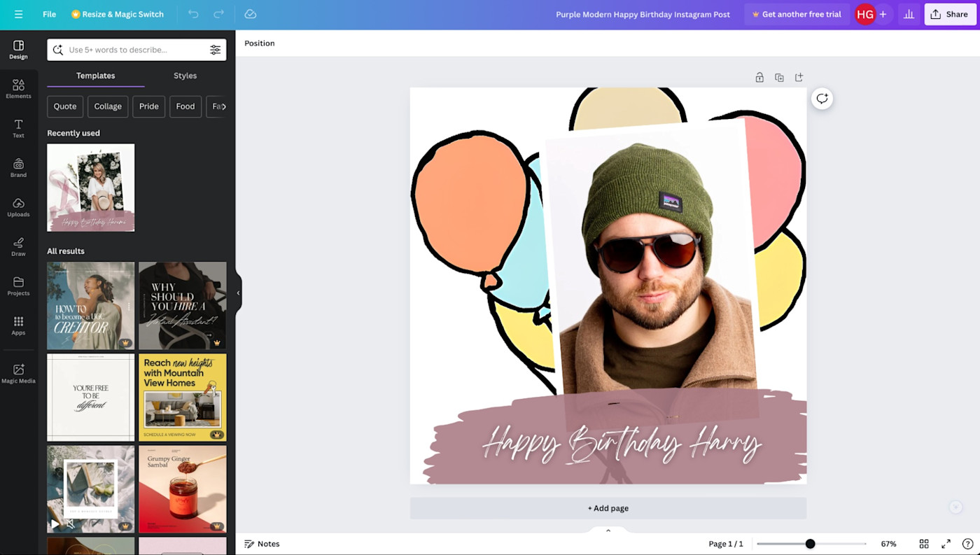Click Get another free trial

point(797,14)
